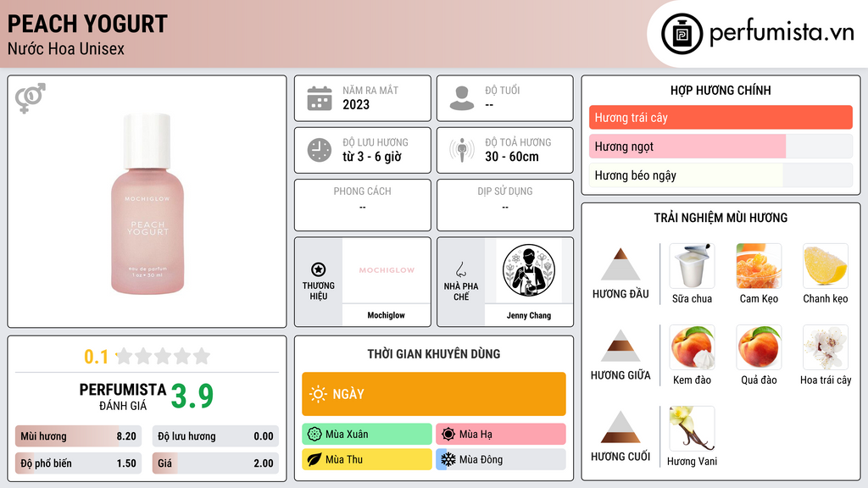The height and width of the screenshot is (488, 868).
Task: Click the perfumista.vn site name
Action: click(x=782, y=33)
